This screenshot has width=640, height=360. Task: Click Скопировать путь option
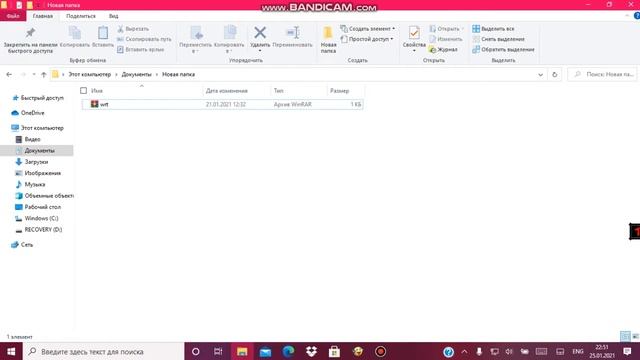(144, 39)
